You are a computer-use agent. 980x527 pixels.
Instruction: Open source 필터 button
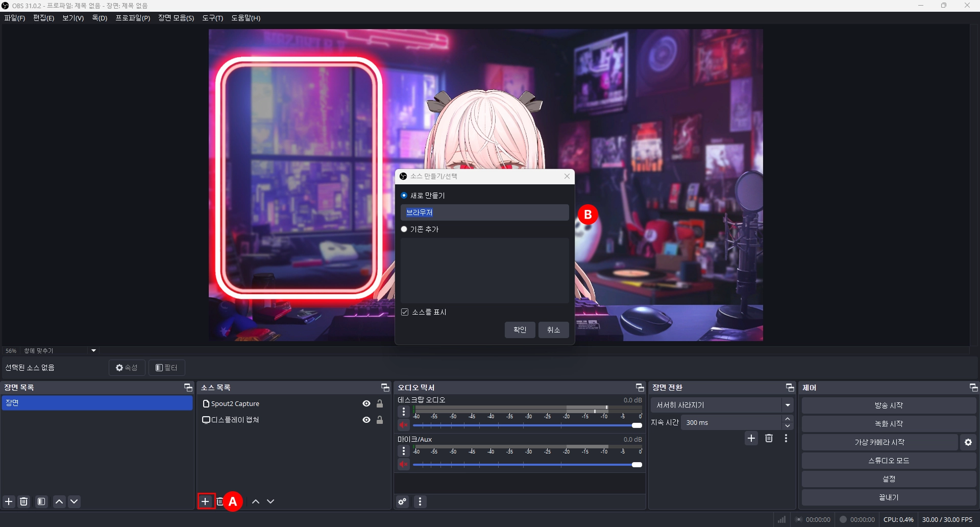point(167,368)
